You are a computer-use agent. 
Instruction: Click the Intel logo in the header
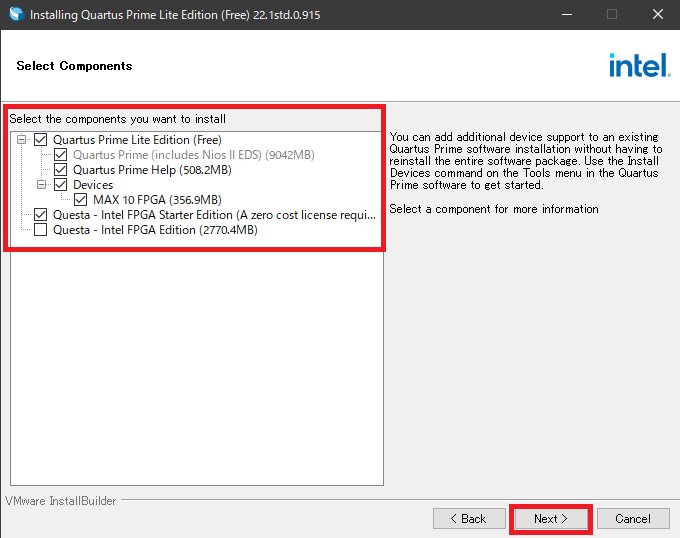[x=638, y=66]
